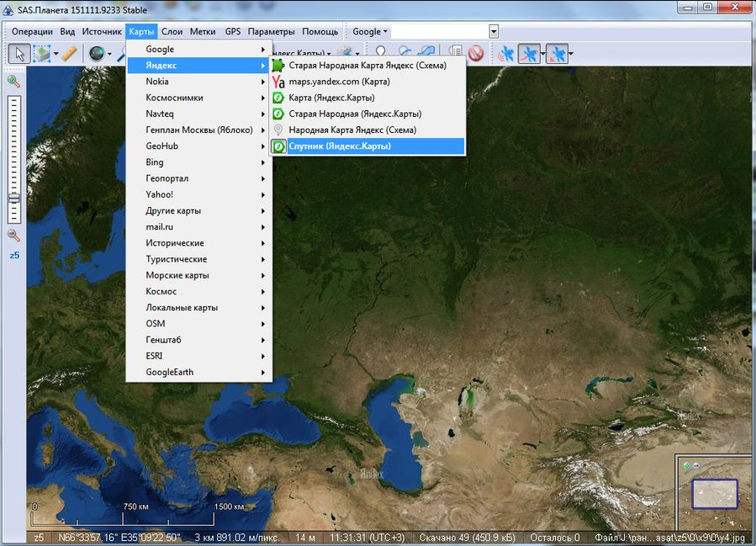Open the Источник menu
Image resolution: width=756 pixels, height=546 pixels.
(102, 31)
